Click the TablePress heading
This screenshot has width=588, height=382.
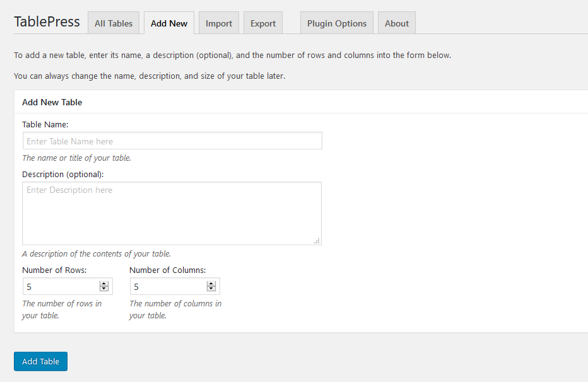click(47, 21)
